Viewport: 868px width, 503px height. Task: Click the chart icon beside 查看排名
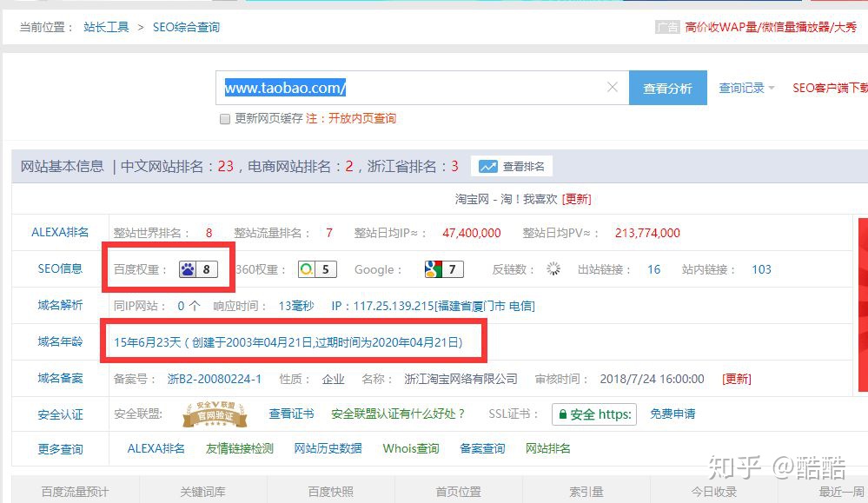[x=487, y=167]
